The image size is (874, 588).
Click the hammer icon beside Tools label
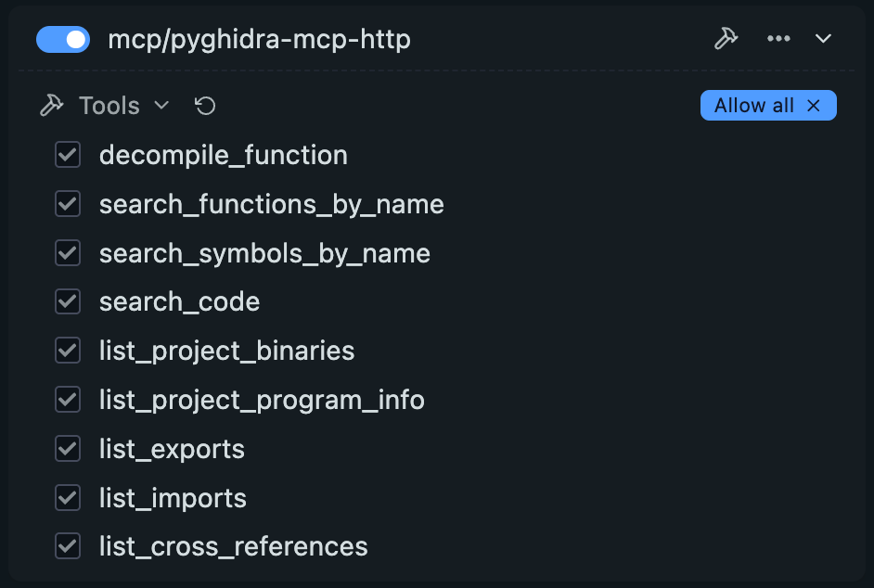point(52,106)
